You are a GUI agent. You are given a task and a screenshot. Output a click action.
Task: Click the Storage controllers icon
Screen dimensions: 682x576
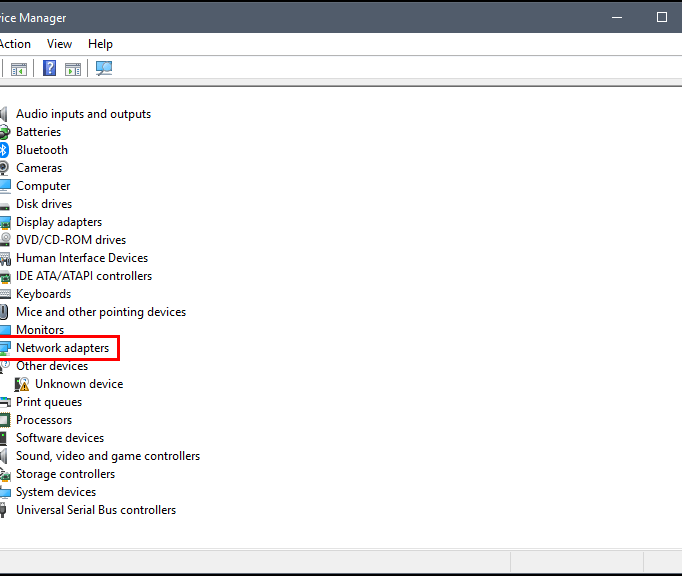(5, 474)
